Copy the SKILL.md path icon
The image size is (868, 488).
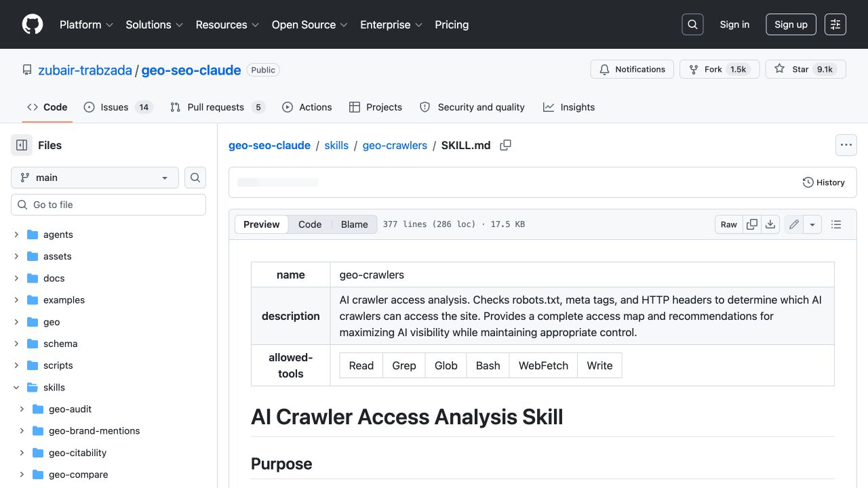[505, 145]
